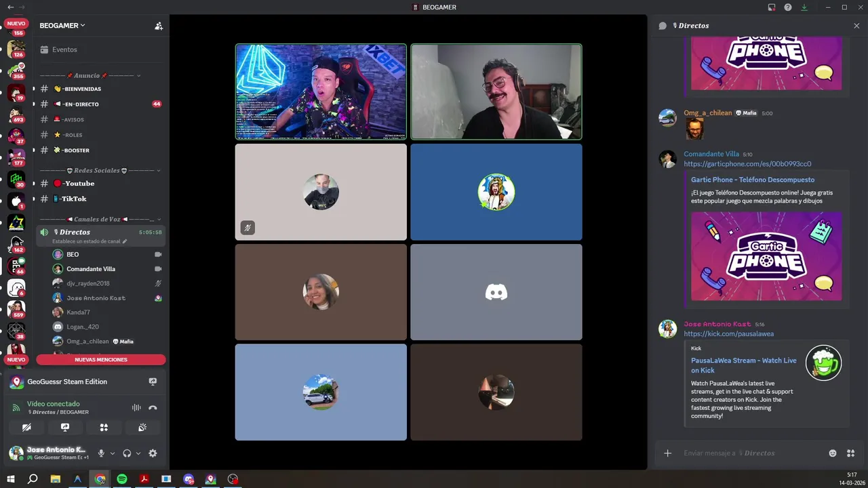Stream GeoGuessr Steam Edition icon
Screen dimensions: 868x488
point(153,382)
